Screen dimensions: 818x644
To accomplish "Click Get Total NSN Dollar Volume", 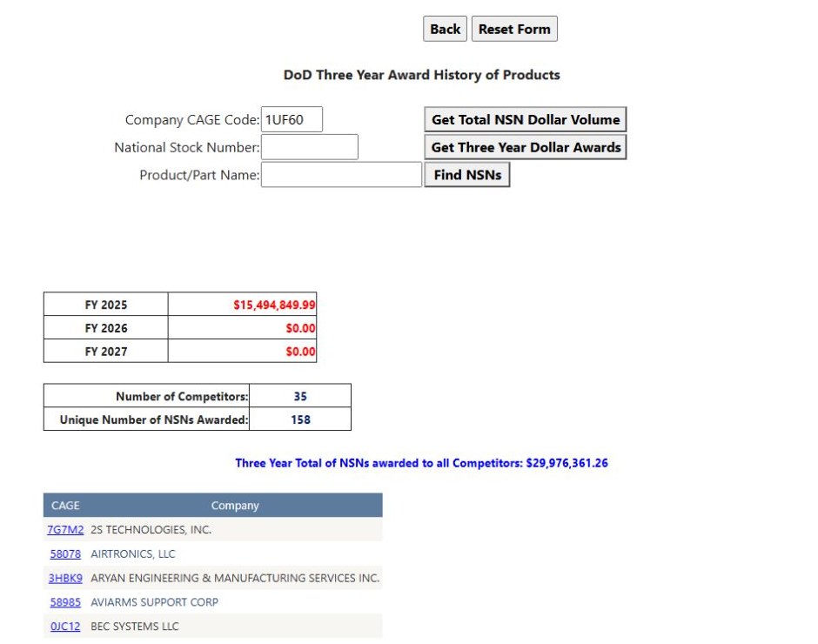I will click(x=526, y=119).
